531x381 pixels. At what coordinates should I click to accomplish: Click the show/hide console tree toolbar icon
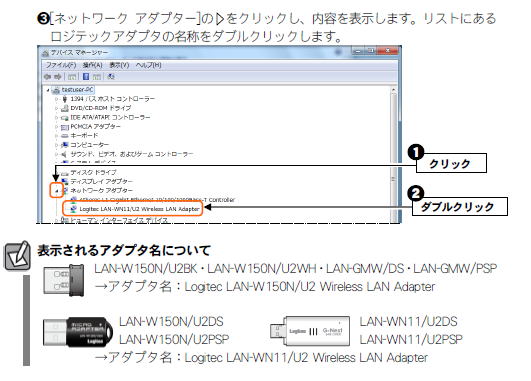[x=72, y=77]
